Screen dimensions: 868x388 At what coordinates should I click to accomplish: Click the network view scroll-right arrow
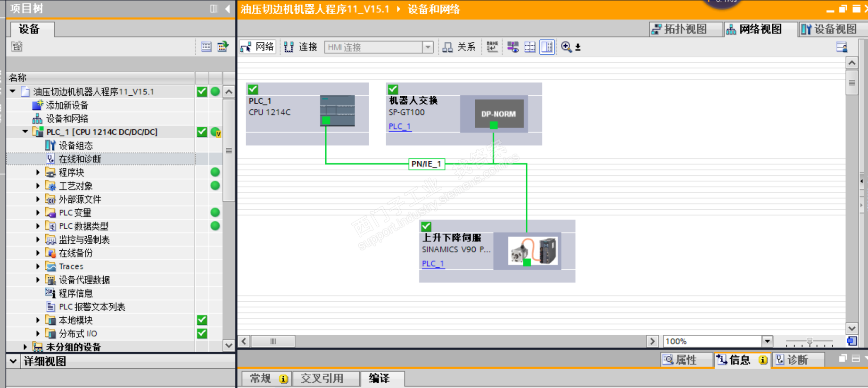point(652,341)
